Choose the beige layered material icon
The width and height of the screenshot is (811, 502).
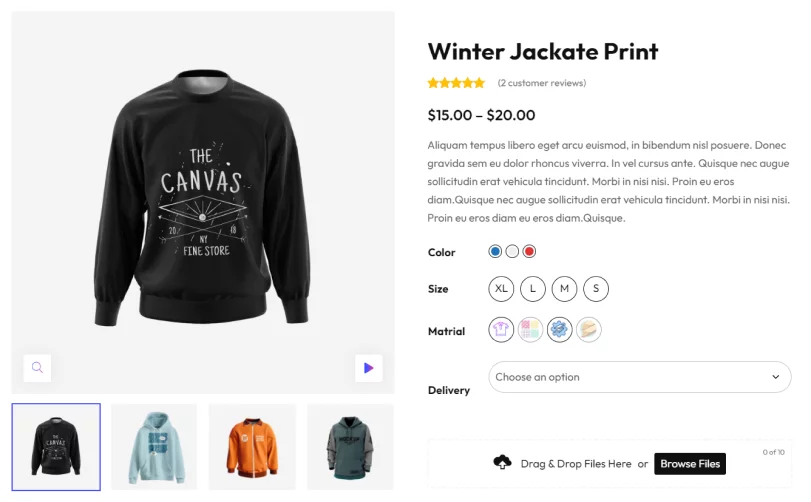coord(589,330)
